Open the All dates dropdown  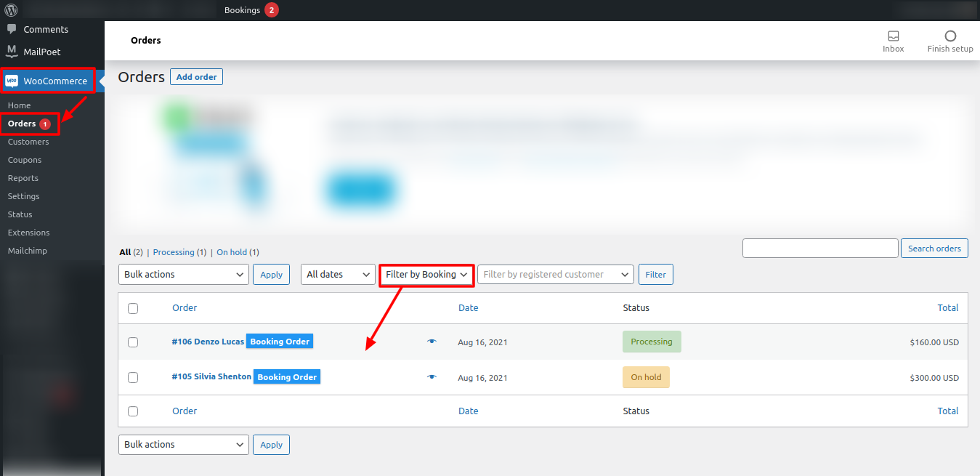(338, 274)
